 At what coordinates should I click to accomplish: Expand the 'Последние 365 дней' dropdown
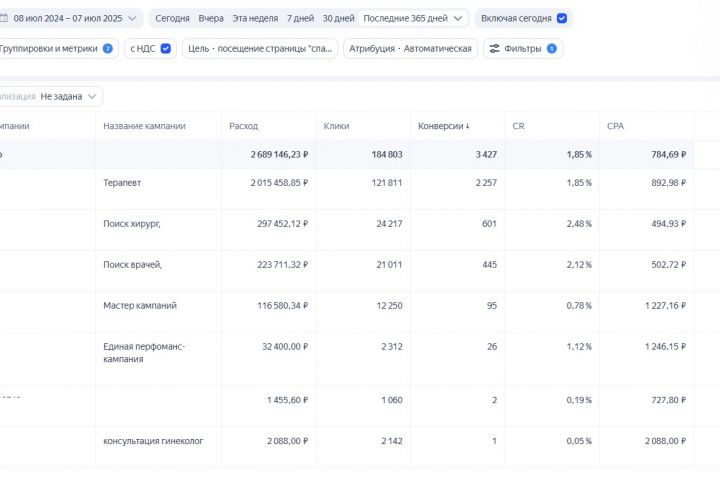click(414, 18)
